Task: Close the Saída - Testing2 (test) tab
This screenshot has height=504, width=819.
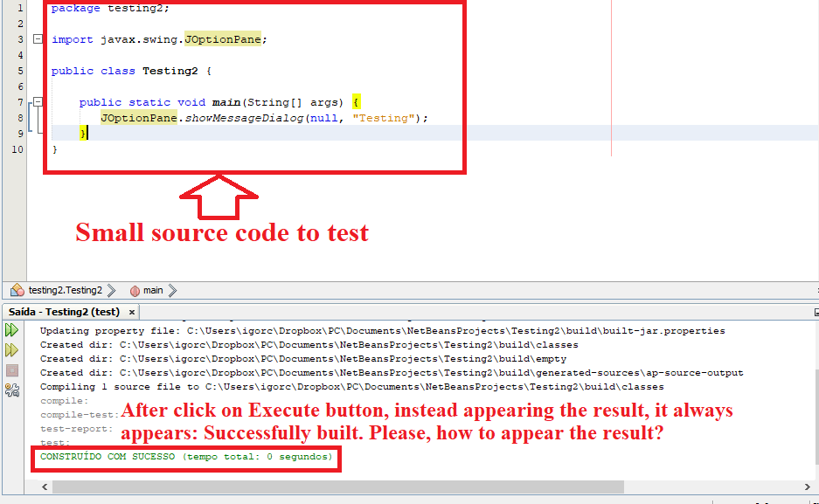Action: [132, 312]
